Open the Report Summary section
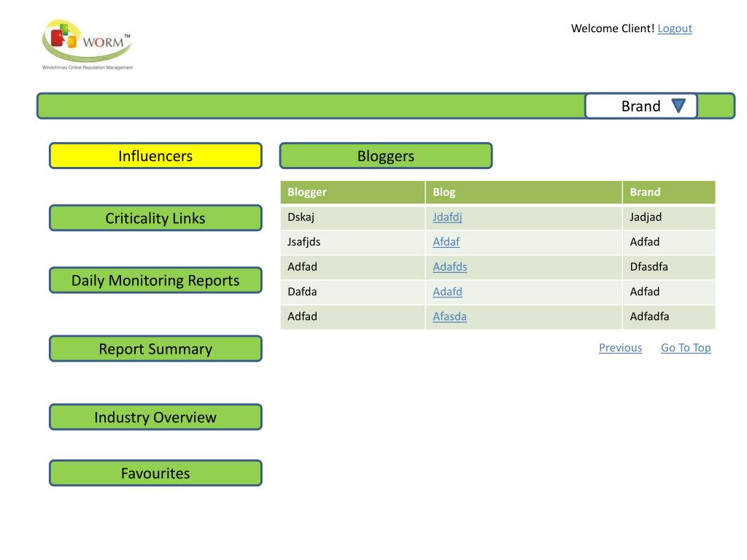 [x=156, y=349]
